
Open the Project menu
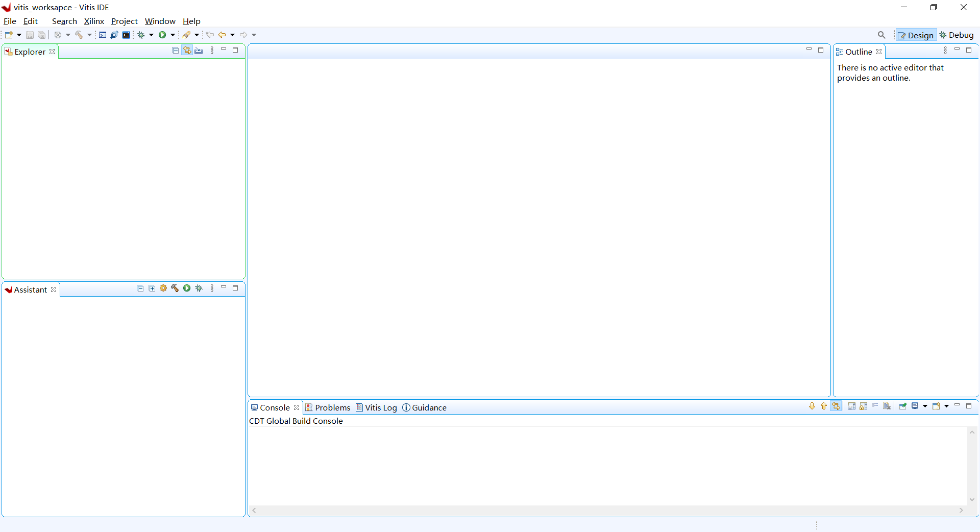tap(124, 21)
